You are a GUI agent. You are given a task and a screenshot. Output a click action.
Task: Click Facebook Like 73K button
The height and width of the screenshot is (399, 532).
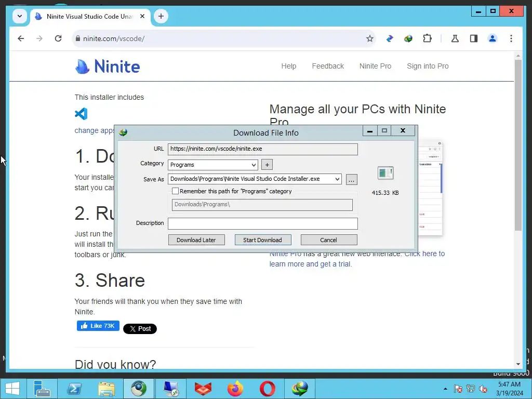(x=98, y=326)
